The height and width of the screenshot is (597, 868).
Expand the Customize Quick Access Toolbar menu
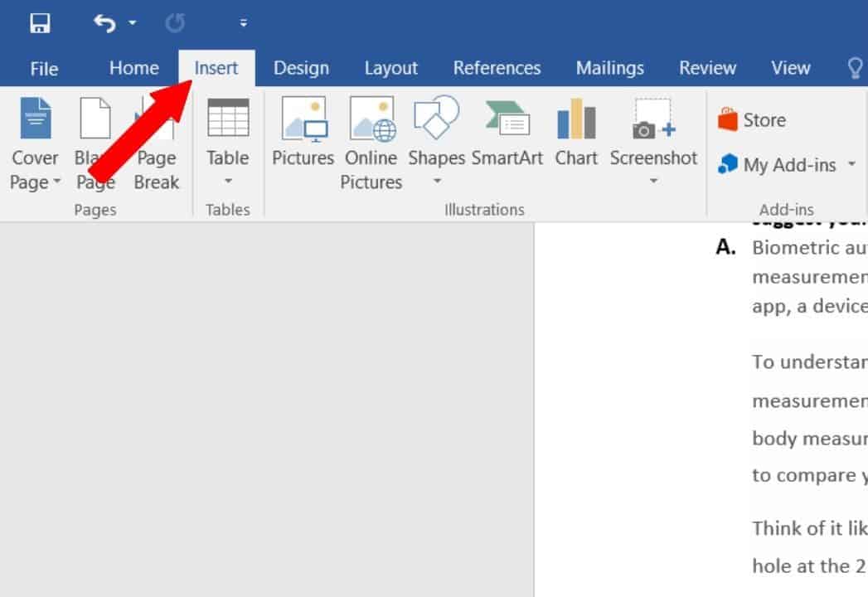pos(243,23)
